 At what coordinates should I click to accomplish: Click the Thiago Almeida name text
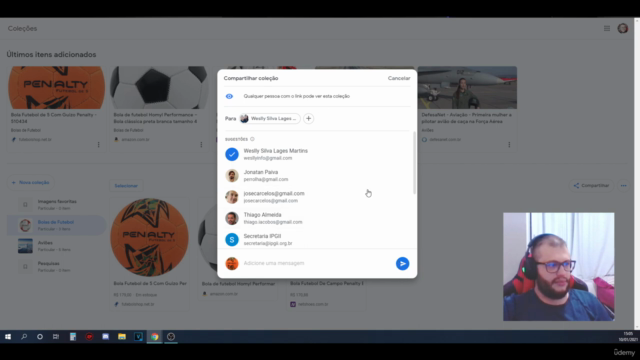tap(262, 215)
